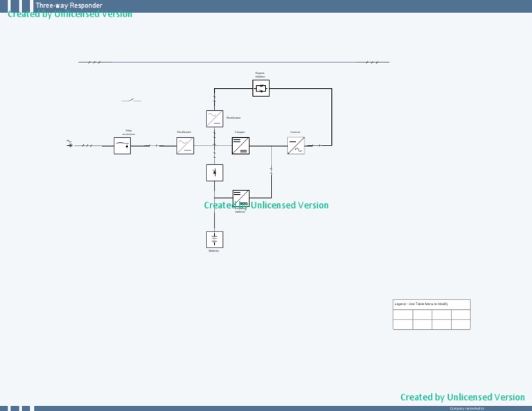Screen dimensions: 532x411
Task: Click the Three-way Responder title text
Action: click(x=69, y=6)
